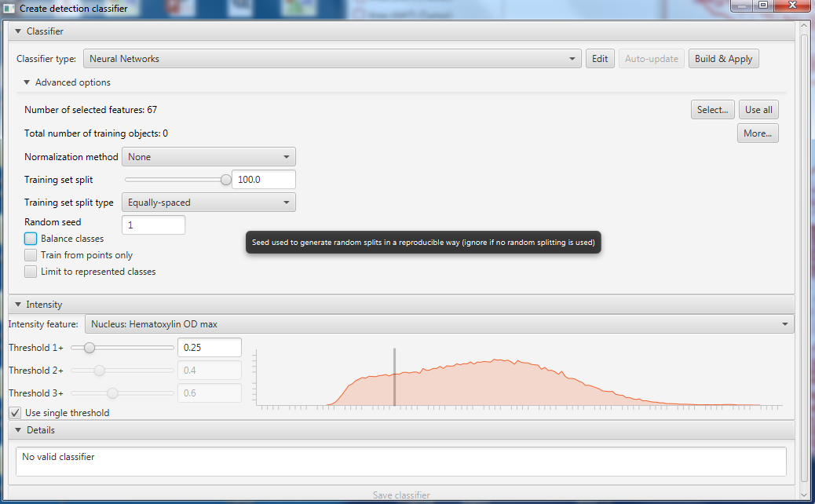815x504 pixels.
Task: Click the Edit button
Action: click(x=599, y=58)
